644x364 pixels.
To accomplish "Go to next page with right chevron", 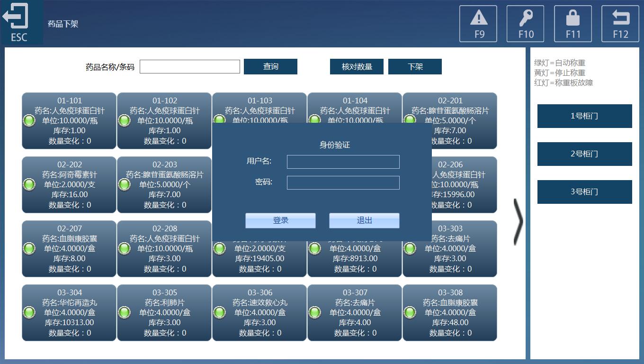I will click(x=518, y=222).
